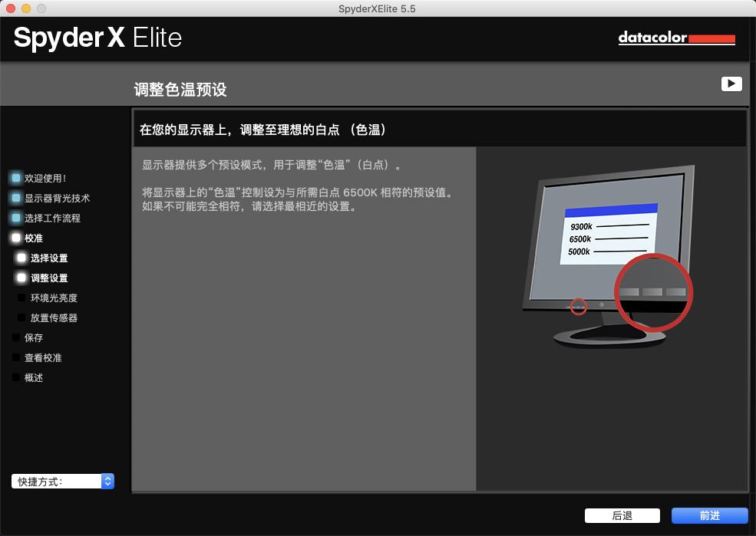Select the 概述 step in sidebar

coord(34,378)
